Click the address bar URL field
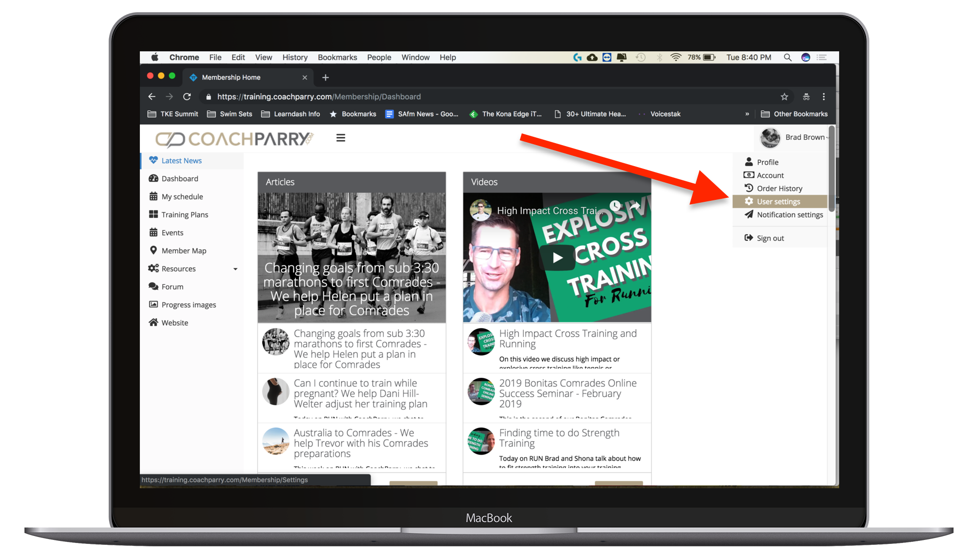Viewport: 978px width, 560px height. (440, 97)
